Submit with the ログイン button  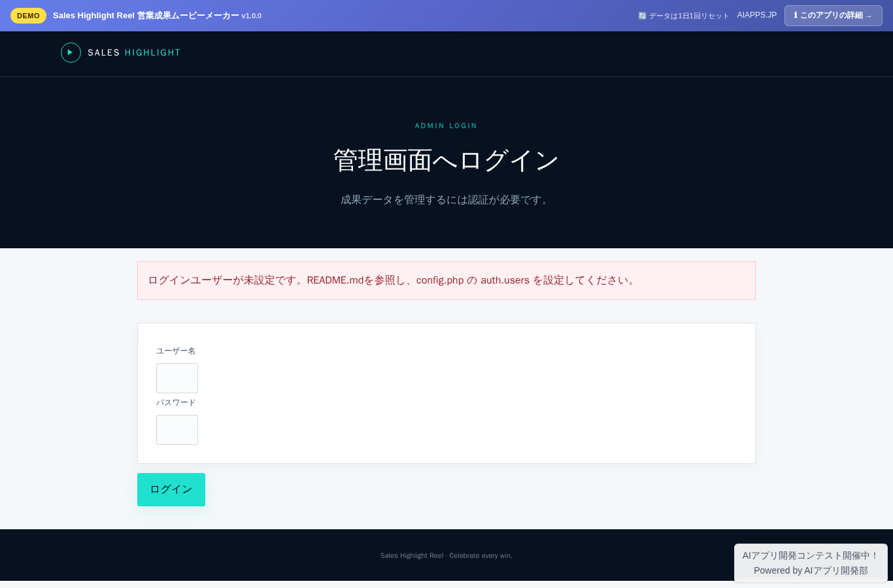tap(171, 489)
